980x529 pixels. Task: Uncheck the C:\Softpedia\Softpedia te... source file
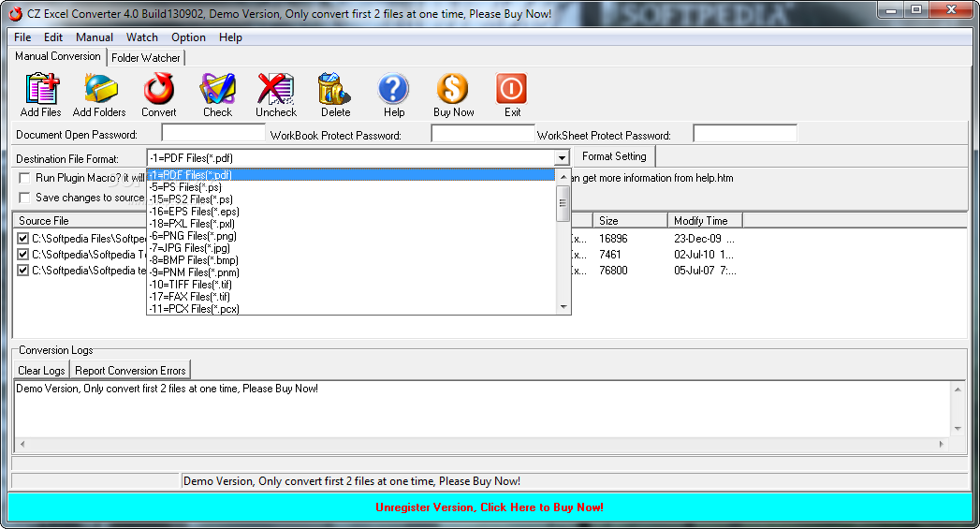[23, 271]
